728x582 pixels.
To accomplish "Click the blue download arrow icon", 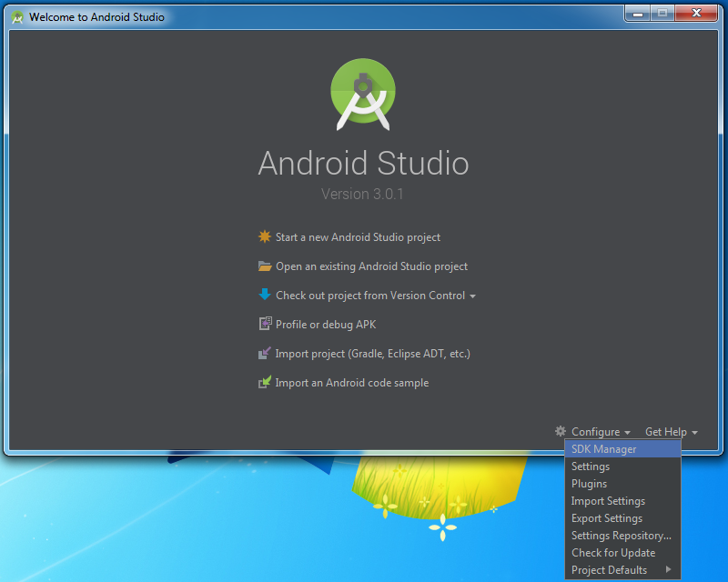I will (x=265, y=295).
